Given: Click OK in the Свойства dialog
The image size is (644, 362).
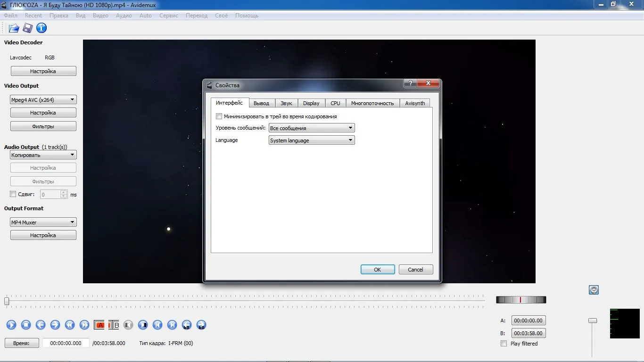Looking at the screenshot, I should point(378,270).
